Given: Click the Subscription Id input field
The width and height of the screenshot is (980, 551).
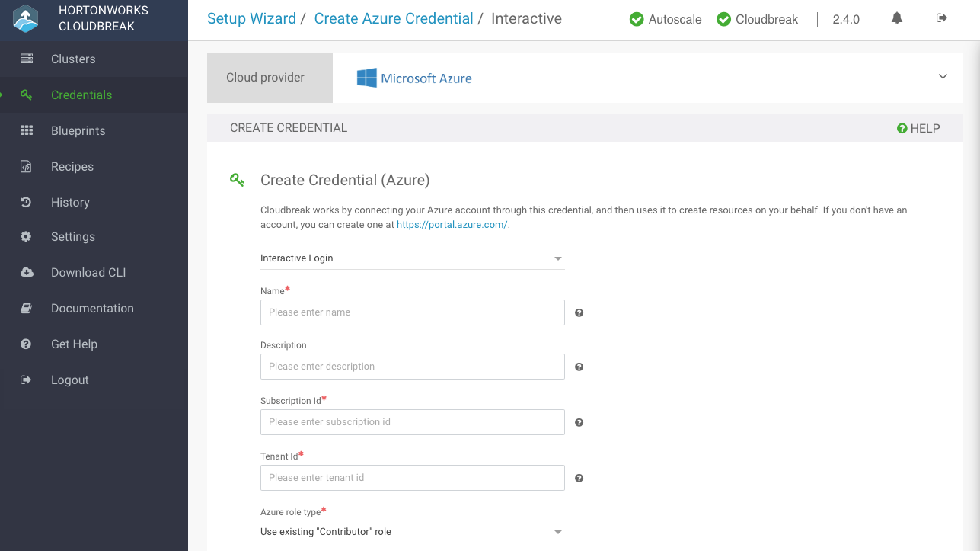Looking at the screenshot, I should (412, 422).
